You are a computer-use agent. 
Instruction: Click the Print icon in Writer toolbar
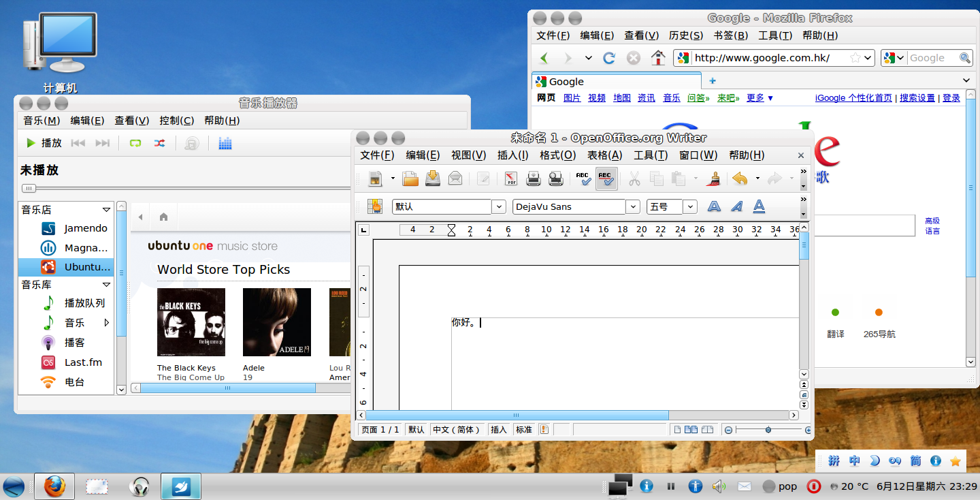[533, 178]
